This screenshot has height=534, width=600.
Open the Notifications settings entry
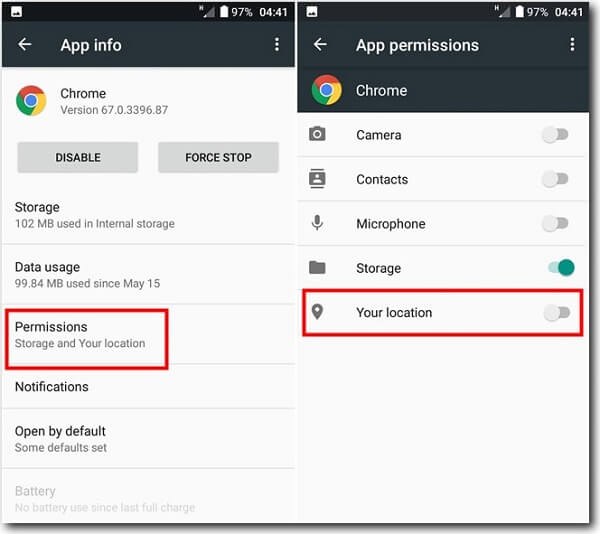148,387
